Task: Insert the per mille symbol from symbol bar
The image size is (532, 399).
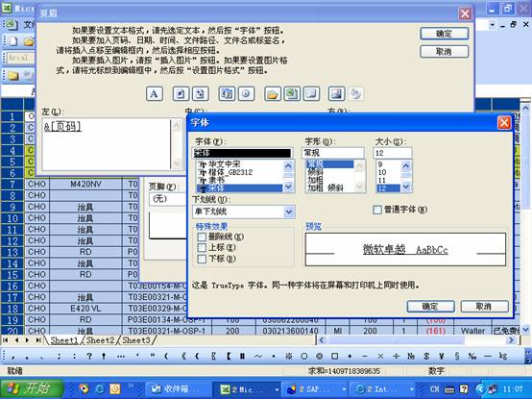Action: pyautogui.click(x=472, y=356)
